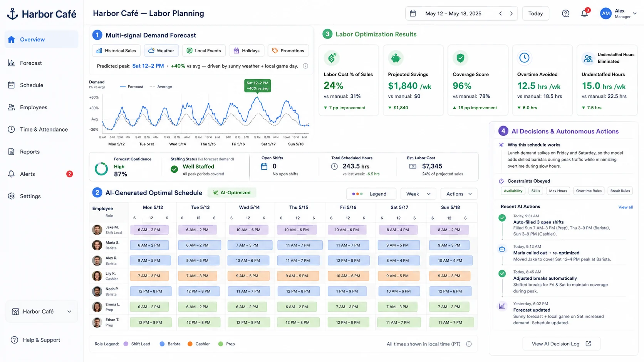The image size is (644, 362).
Task: Open Reports in the sidebar
Action: tap(42, 152)
